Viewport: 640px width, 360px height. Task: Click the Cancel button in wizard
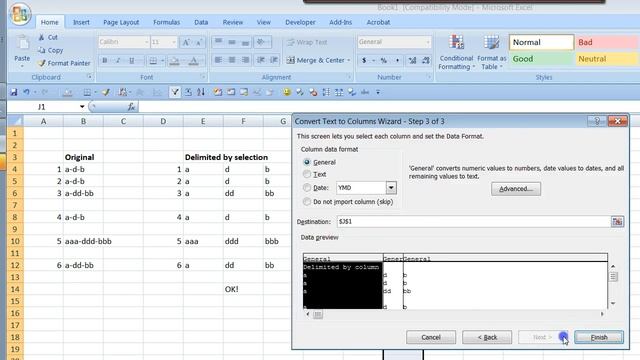[x=431, y=337]
